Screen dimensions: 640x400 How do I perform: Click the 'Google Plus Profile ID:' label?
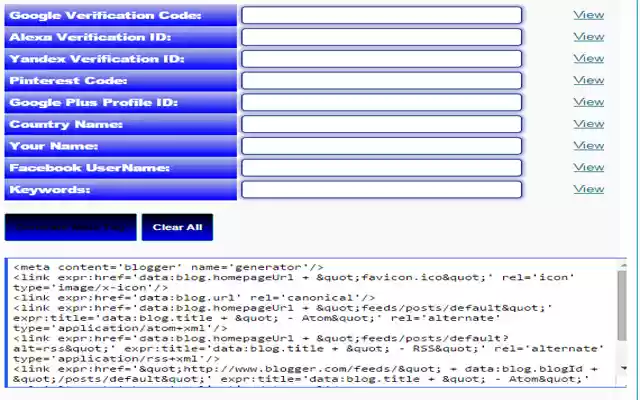pos(93,102)
